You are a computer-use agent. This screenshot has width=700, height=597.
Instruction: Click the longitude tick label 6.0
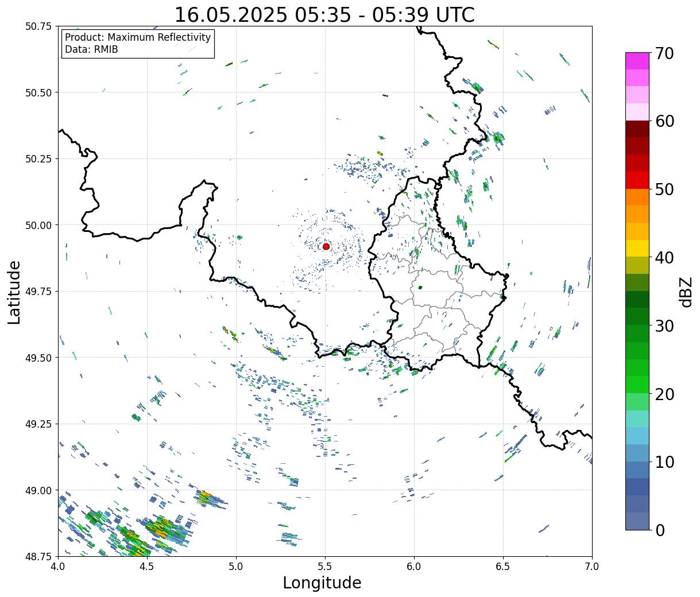point(414,567)
